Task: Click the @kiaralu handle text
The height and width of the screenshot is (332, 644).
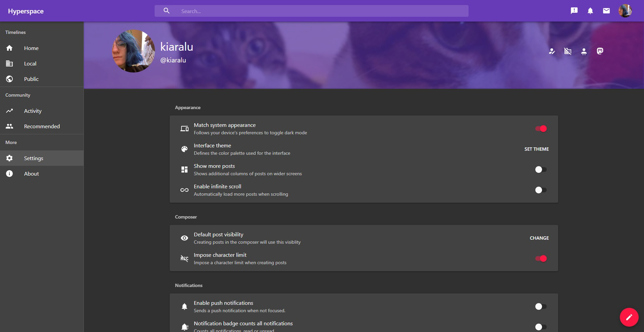Action: point(173,61)
